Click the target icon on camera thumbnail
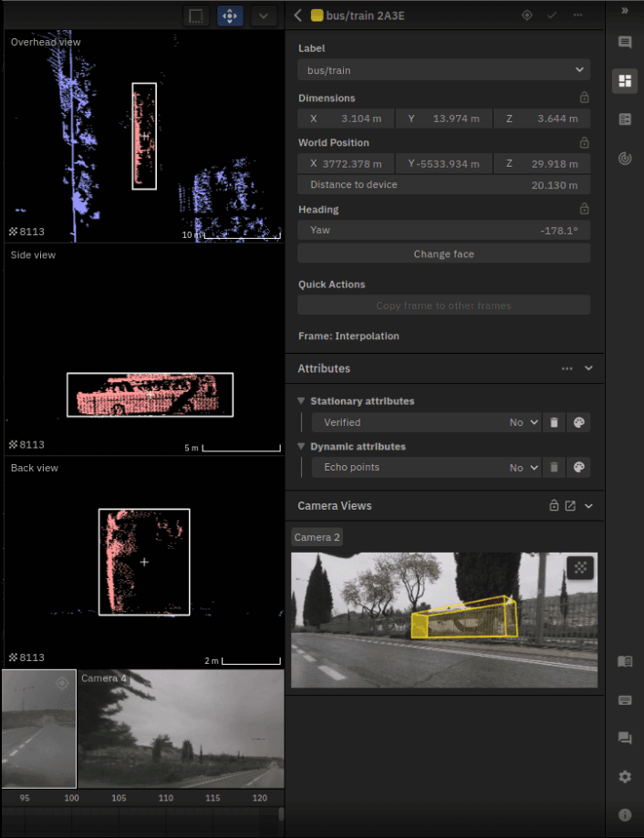This screenshot has height=838, width=644. (x=62, y=684)
